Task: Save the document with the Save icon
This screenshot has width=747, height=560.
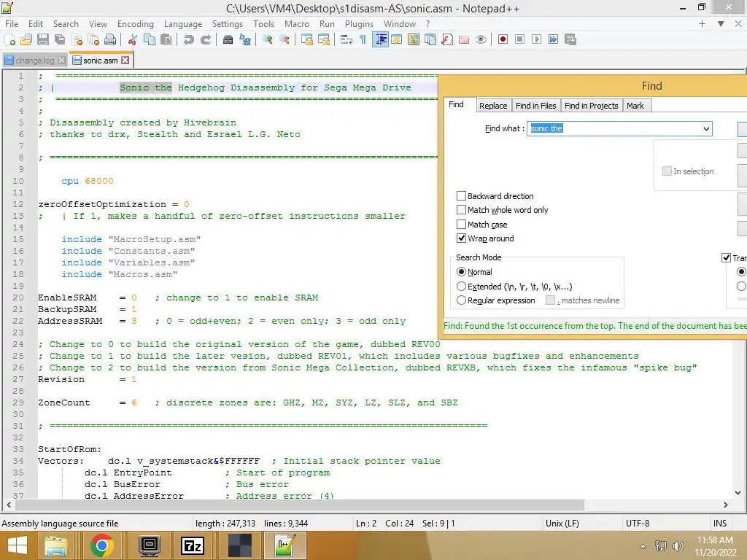Action: (43, 39)
